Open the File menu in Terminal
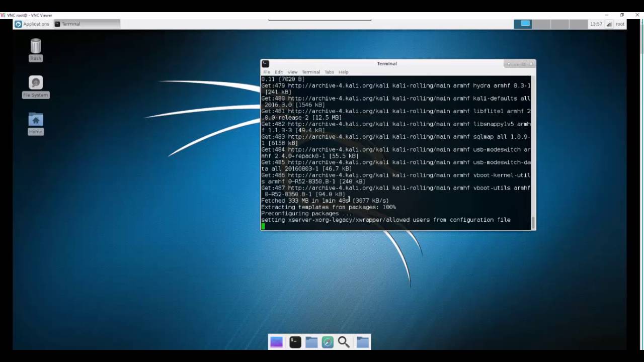 (x=267, y=72)
